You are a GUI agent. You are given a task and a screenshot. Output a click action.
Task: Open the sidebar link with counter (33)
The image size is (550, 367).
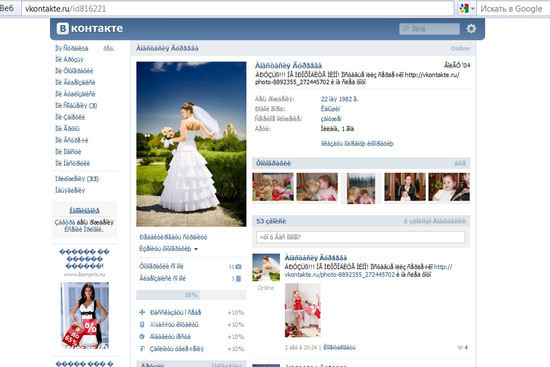point(77,179)
